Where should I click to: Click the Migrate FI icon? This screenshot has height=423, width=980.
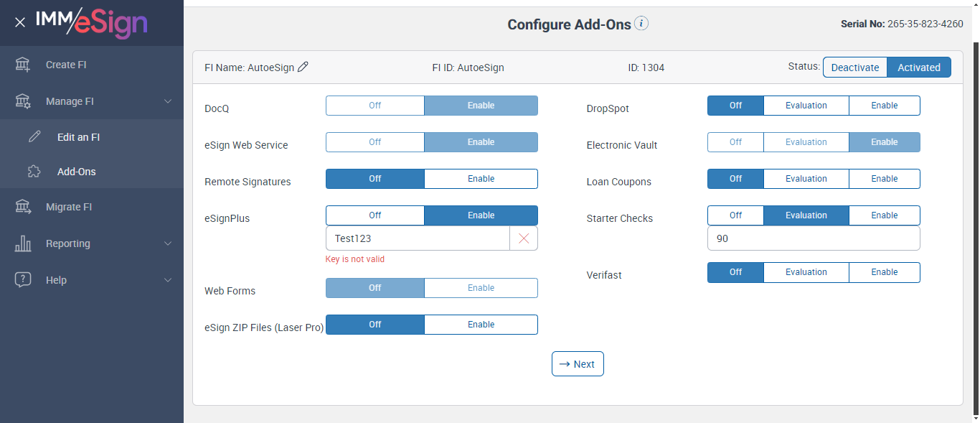coord(23,207)
